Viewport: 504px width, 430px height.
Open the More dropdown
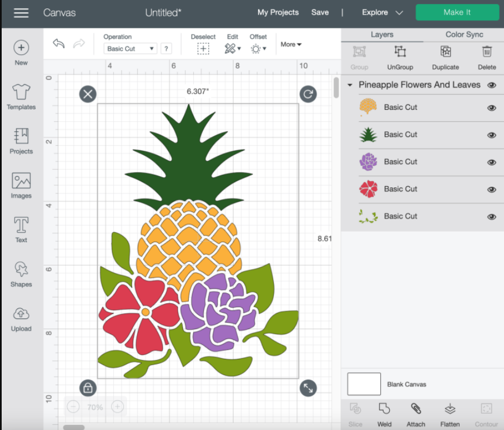(x=291, y=44)
